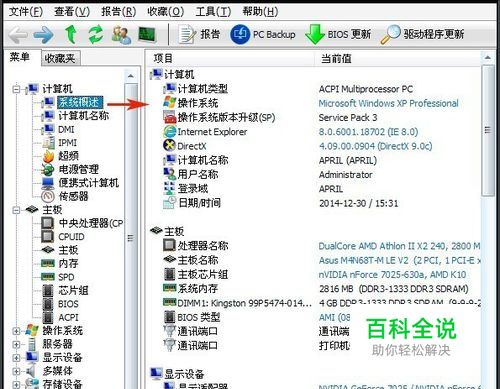The image size is (500, 389).
Task: Open the 工具(T) menu
Action: tap(213, 12)
